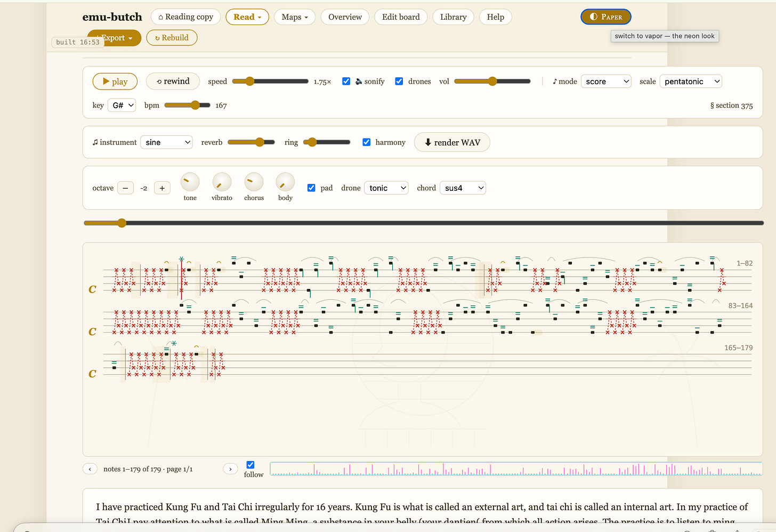Click the render WAV button
This screenshot has width=776, height=532.
point(452,142)
